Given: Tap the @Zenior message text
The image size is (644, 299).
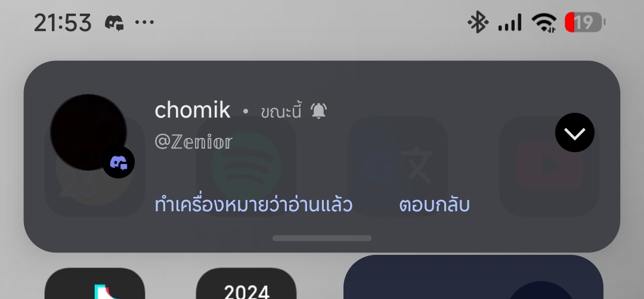Looking at the screenshot, I should pos(193,142).
